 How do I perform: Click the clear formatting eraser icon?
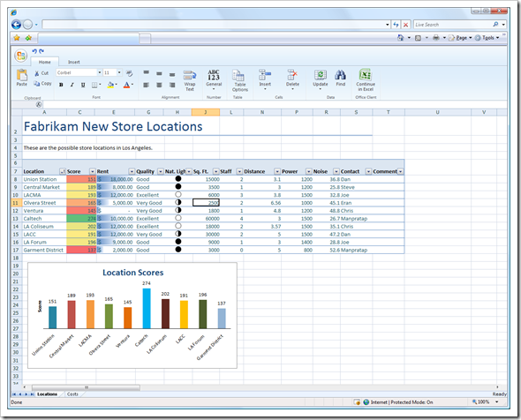tap(129, 73)
